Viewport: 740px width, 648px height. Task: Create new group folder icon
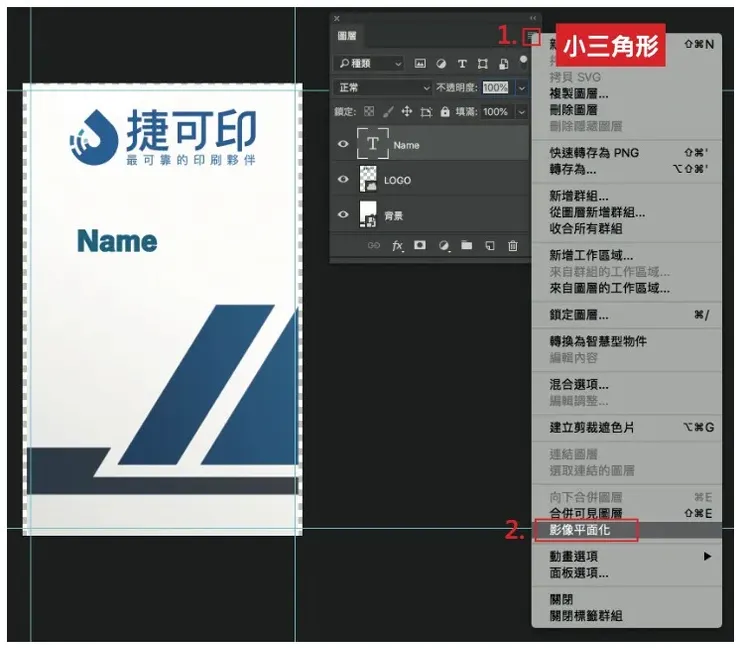tap(466, 244)
